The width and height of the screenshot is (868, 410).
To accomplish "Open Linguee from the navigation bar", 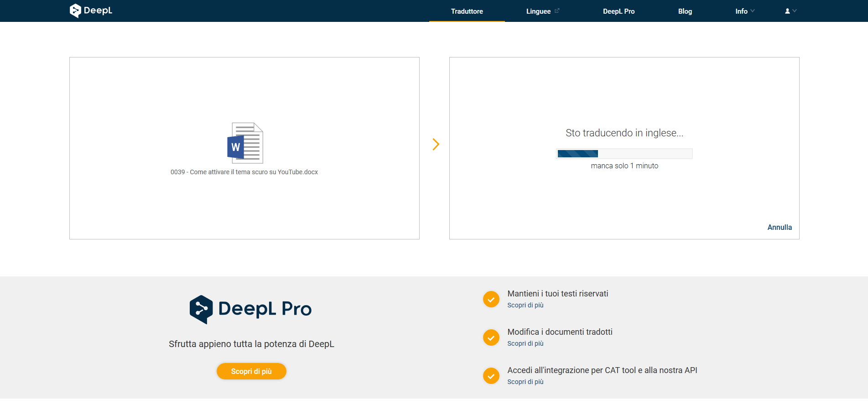I will coord(538,11).
